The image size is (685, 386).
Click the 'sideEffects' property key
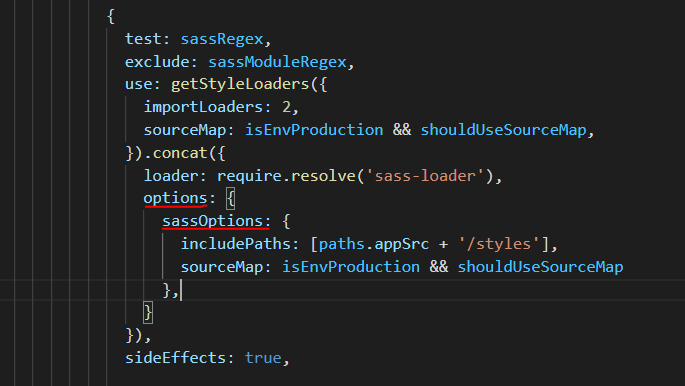point(176,358)
